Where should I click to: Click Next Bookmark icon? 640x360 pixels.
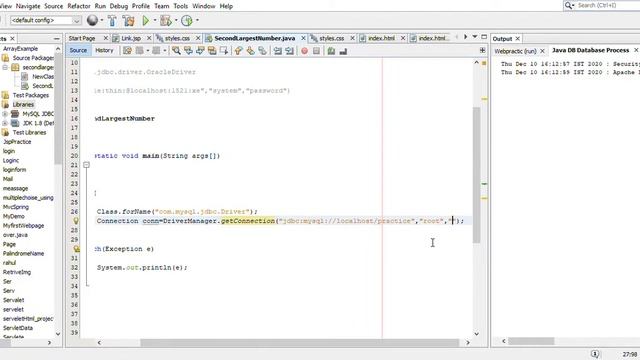(250, 51)
